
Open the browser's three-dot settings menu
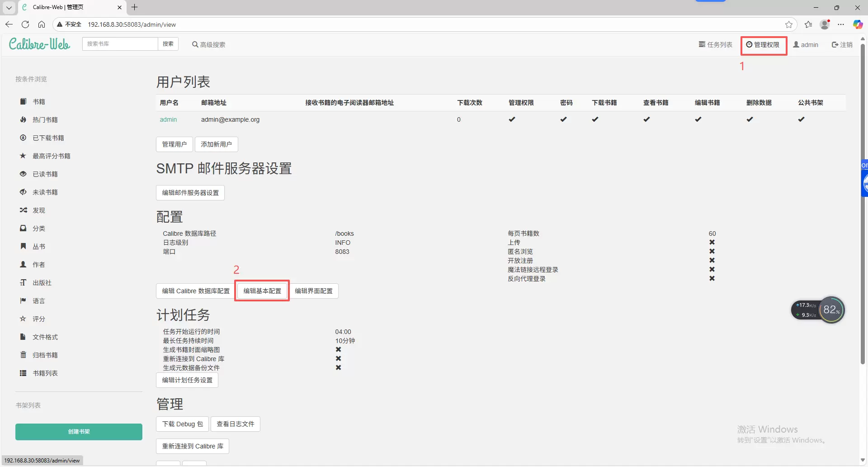click(x=841, y=24)
